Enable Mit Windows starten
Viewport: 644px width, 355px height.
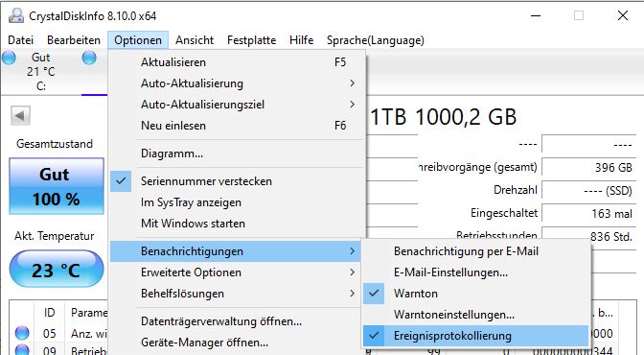238,224
